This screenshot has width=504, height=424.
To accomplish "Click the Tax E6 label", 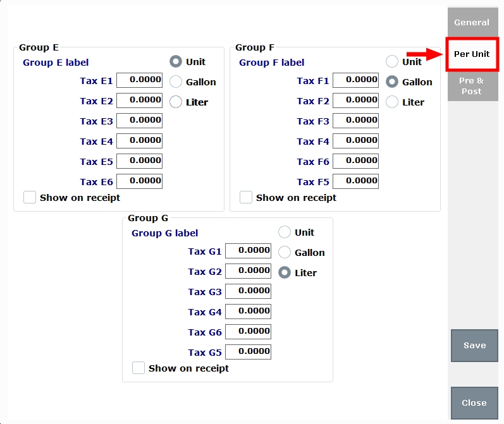I will pos(96,182).
